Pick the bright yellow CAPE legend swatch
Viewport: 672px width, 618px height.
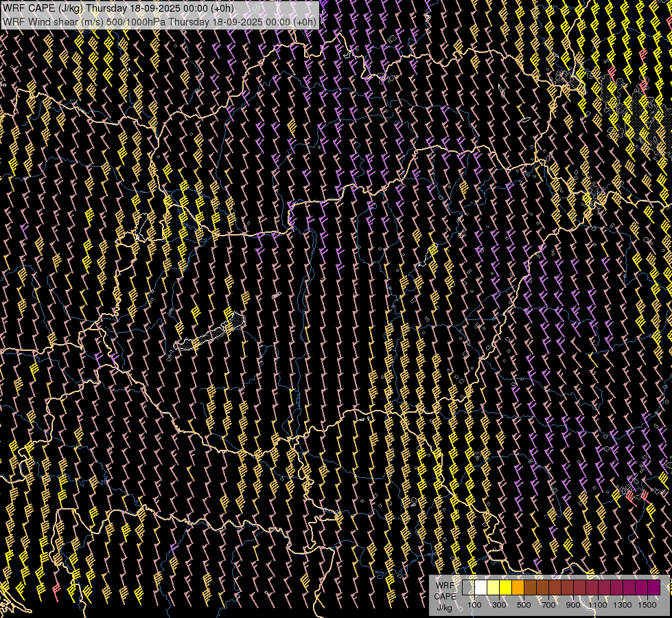[x=505, y=588]
